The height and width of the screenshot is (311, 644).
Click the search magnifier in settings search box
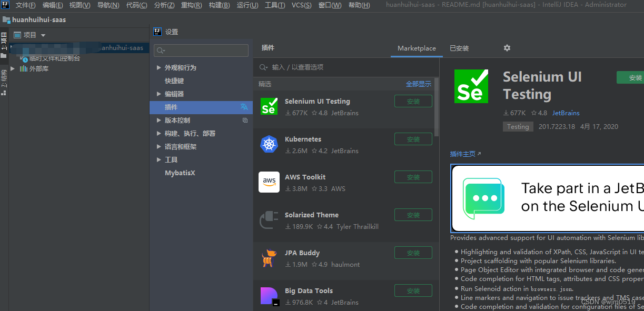tap(161, 51)
